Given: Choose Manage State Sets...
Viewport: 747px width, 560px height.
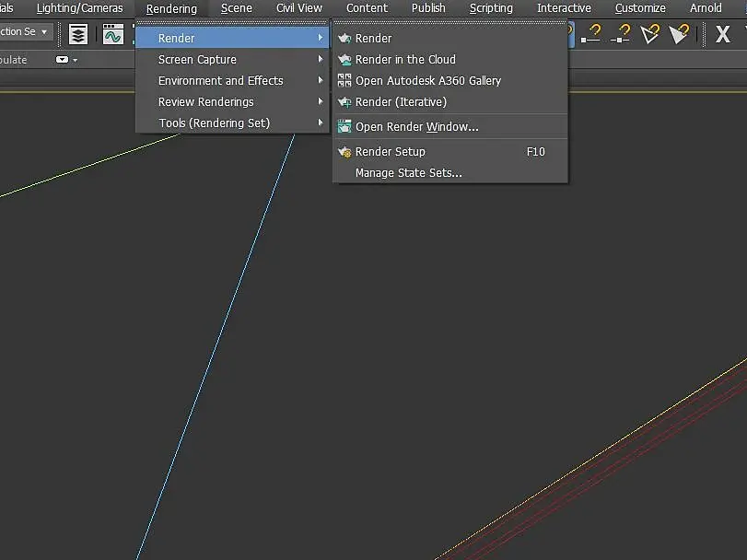Looking at the screenshot, I should [x=450, y=173].
